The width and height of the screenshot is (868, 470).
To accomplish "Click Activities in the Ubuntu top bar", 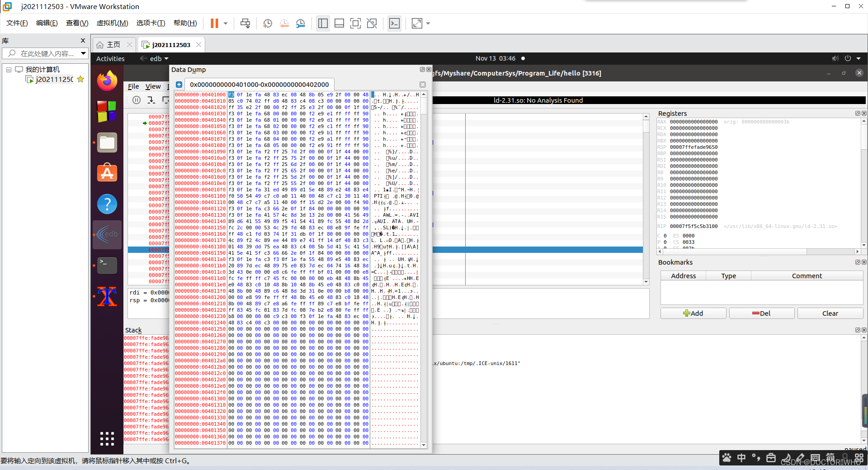I will [x=110, y=59].
